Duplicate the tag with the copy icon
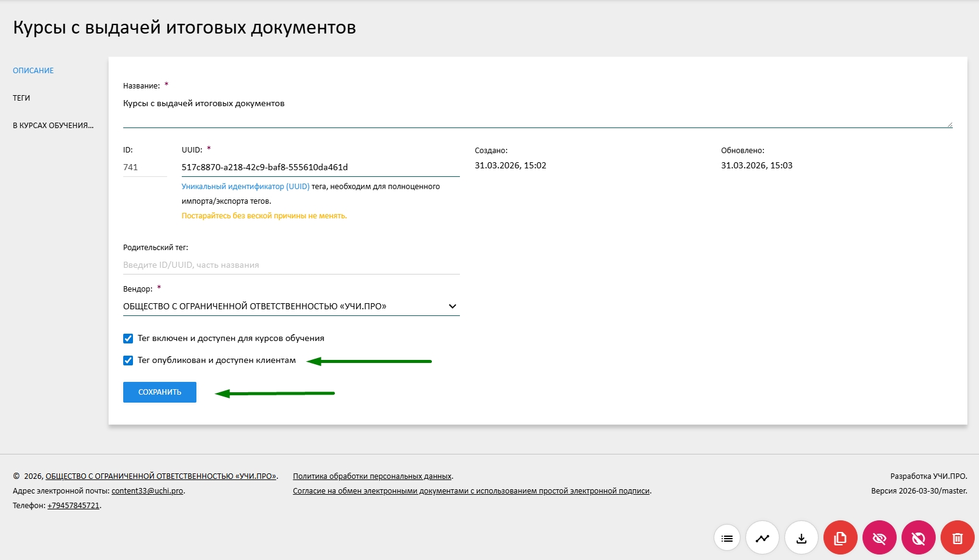 [841, 537]
